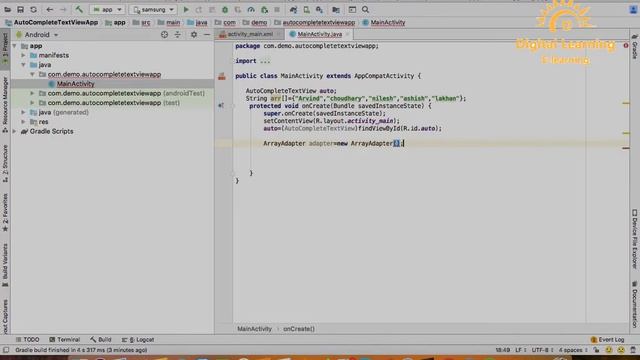Open the SDK Manager icon
640x360 pixels.
pyautogui.click(x=320, y=9)
